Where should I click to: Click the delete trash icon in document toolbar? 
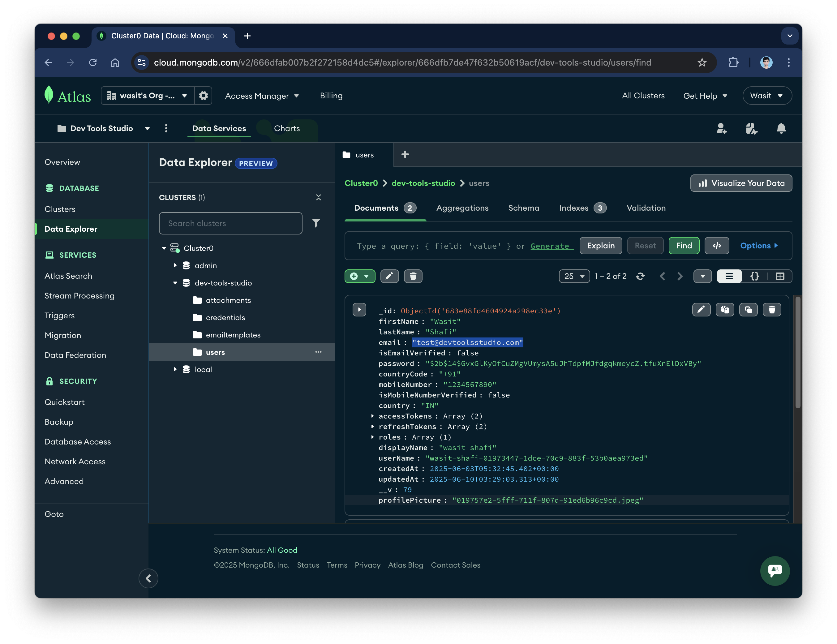click(x=413, y=276)
